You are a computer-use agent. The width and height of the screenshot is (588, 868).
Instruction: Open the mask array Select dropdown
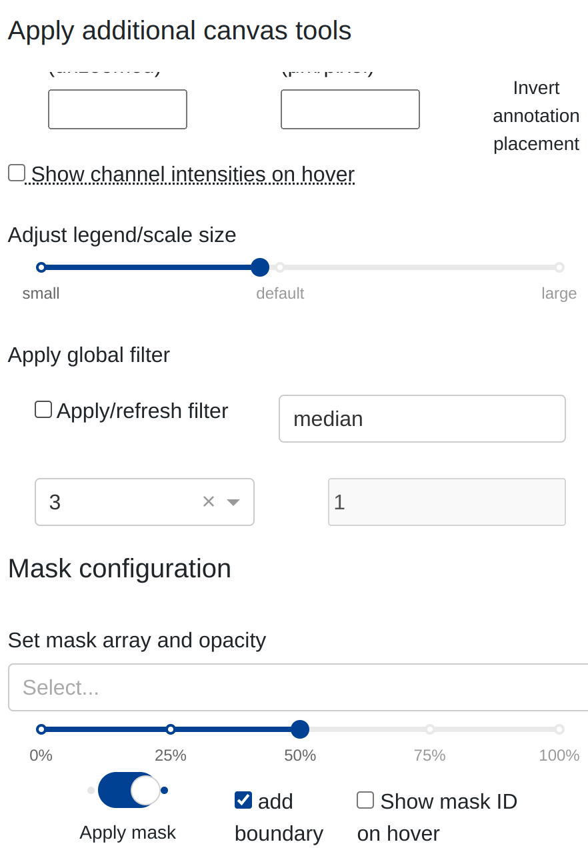pos(297,687)
